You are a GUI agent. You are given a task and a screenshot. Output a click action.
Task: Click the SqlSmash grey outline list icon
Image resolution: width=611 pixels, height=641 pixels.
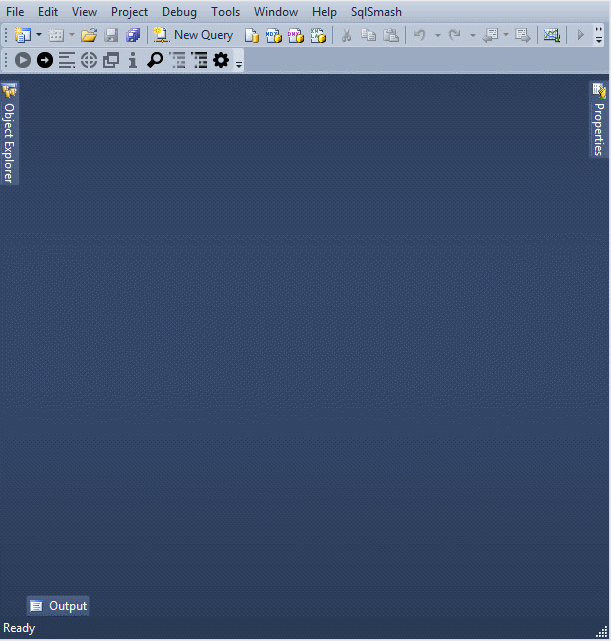click(177, 60)
